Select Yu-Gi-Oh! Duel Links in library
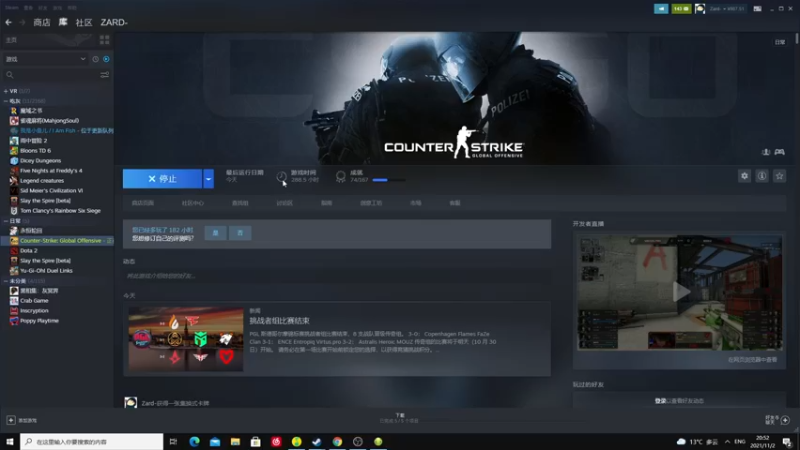This screenshot has height=450, width=800. [46, 271]
